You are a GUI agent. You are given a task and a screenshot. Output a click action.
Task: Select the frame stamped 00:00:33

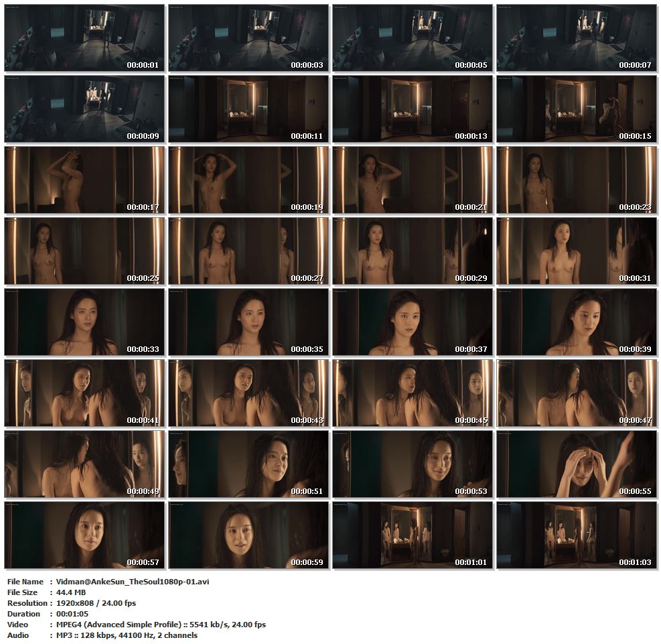pos(84,322)
